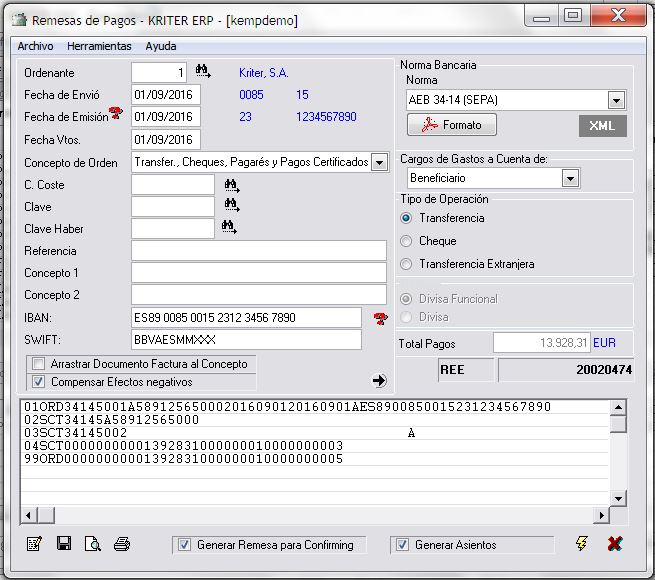Select the Cheque radio button

pyautogui.click(x=406, y=241)
